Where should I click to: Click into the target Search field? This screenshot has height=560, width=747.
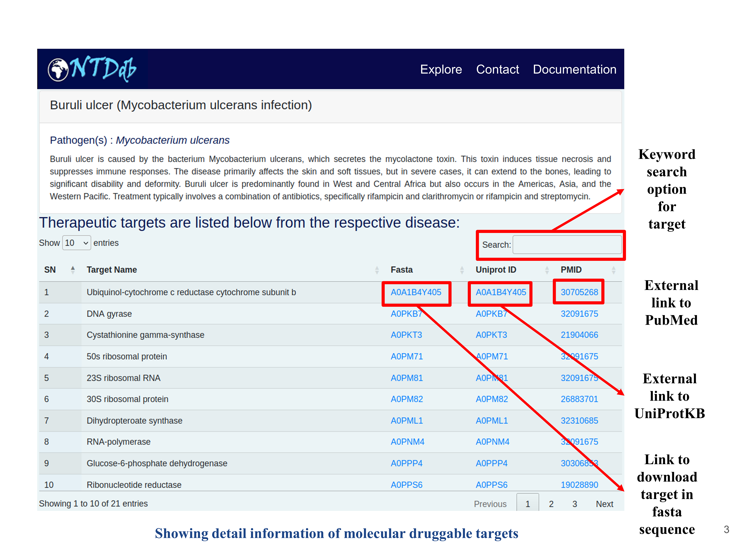(x=567, y=245)
